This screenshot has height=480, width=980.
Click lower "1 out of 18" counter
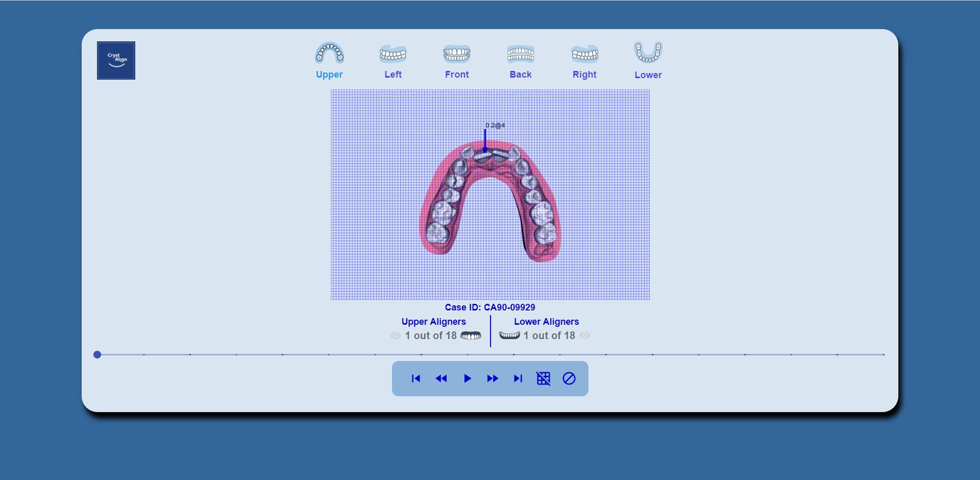(549, 335)
